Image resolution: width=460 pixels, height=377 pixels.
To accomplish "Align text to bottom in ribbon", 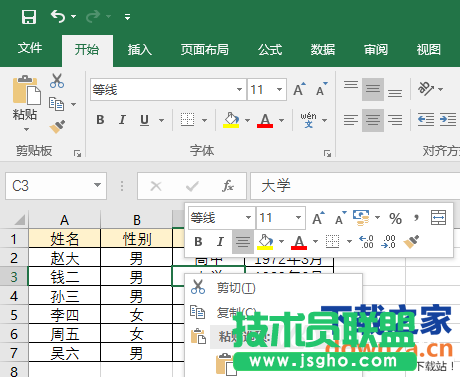I will tap(395, 93).
